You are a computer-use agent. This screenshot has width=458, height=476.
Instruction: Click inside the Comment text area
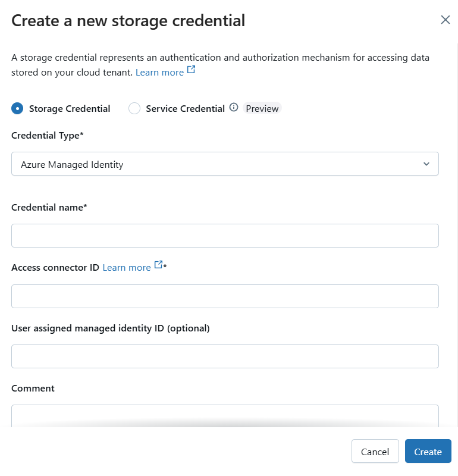click(x=225, y=415)
